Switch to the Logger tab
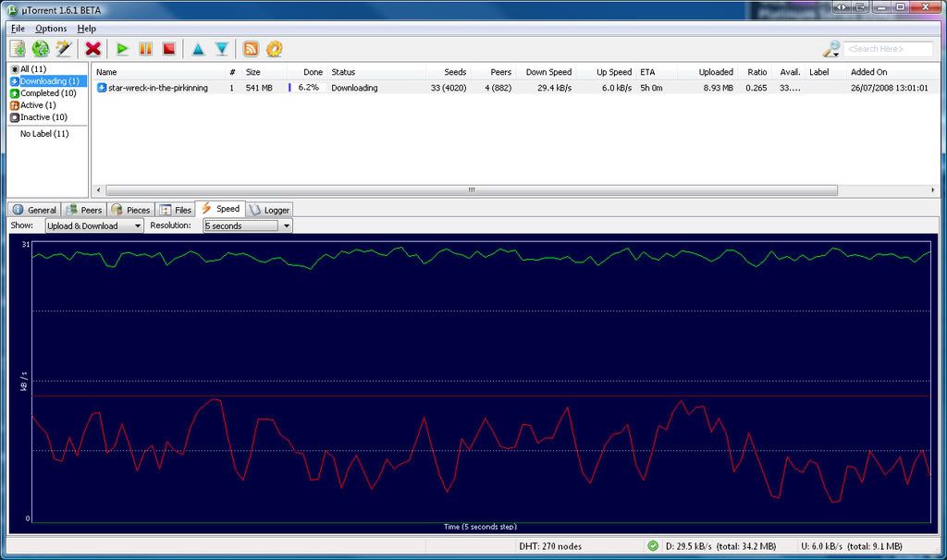 (269, 210)
